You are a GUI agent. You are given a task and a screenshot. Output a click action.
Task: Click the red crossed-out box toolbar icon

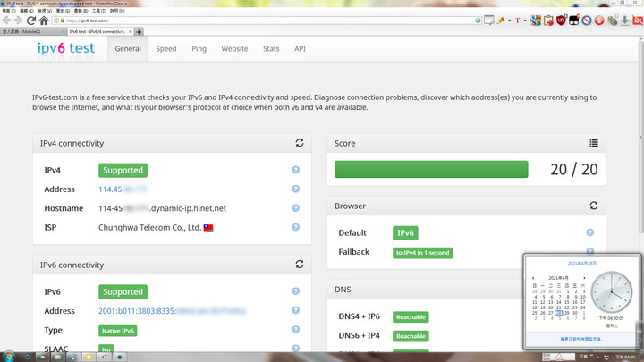tap(638, 20)
